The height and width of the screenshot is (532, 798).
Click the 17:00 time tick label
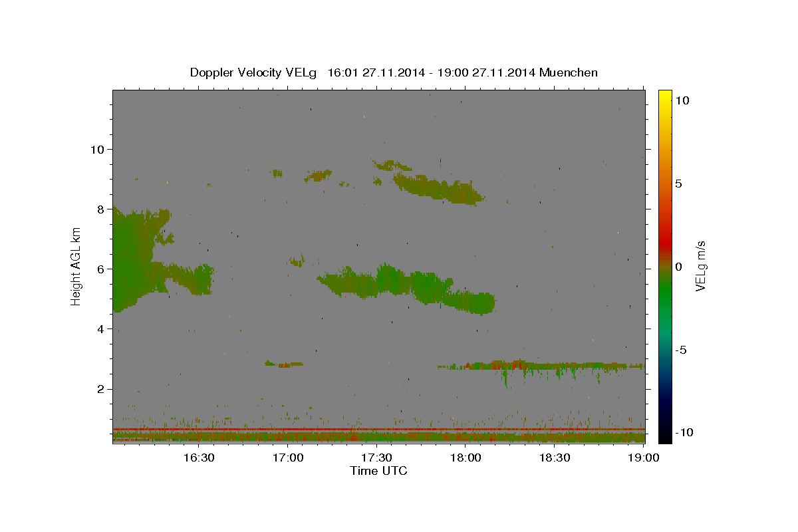(288, 458)
